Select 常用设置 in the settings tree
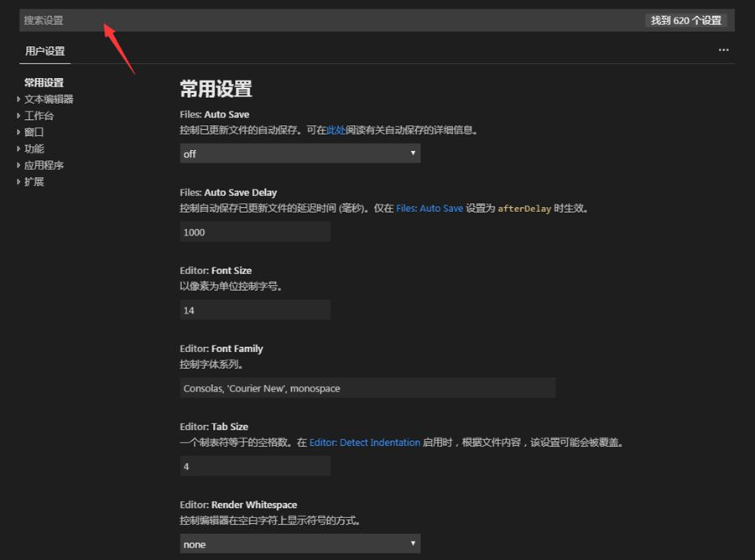Screen dimensions: 755x560 click(44, 82)
